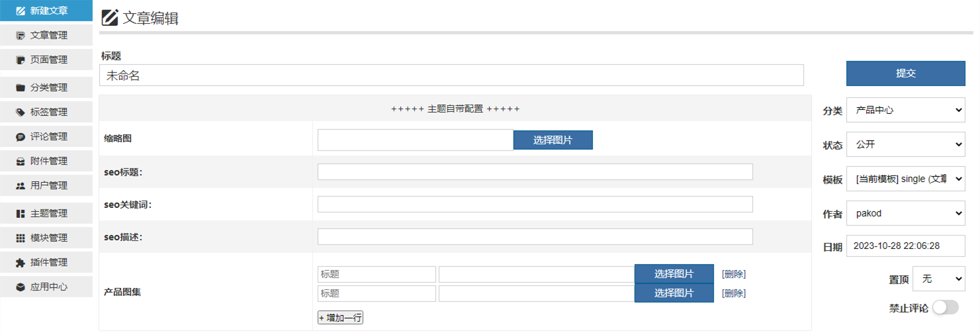Click the seo标题 input field
Screen dimensions: 980x333
(535, 172)
